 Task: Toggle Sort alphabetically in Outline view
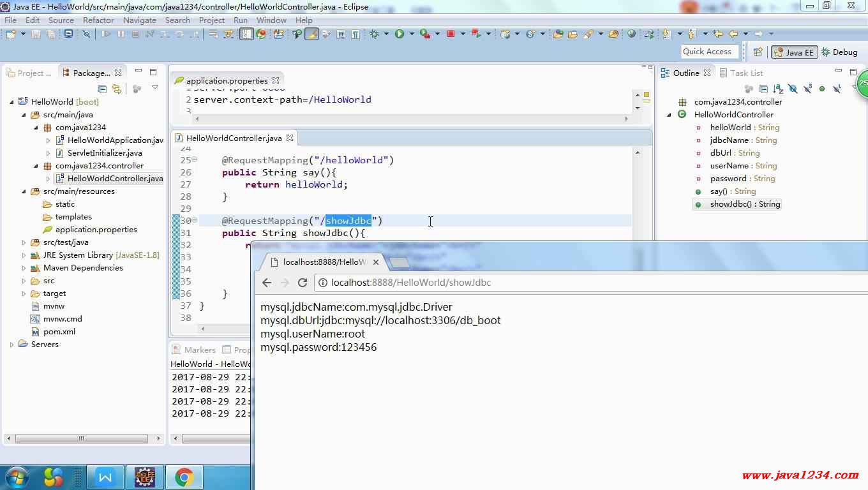(778, 89)
